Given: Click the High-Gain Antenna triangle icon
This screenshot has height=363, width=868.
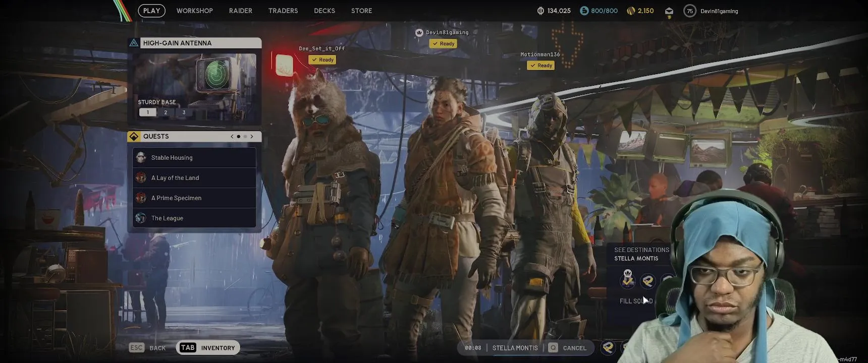Looking at the screenshot, I should tap(134, 43).
